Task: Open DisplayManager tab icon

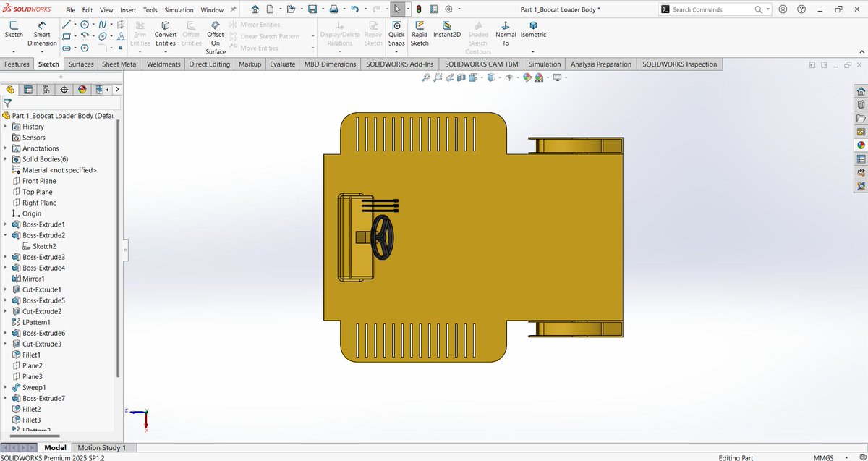Action: pyautogui.click(x=82, y=90)
